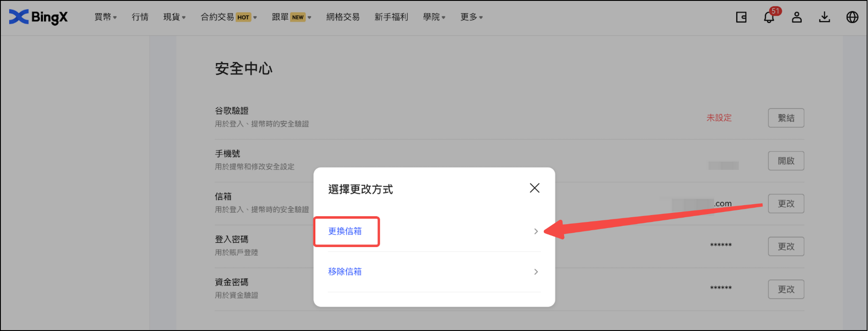Close the 選擇更改方式 dialog
This screenshot has height=331, width=868.
click(535, 188)
